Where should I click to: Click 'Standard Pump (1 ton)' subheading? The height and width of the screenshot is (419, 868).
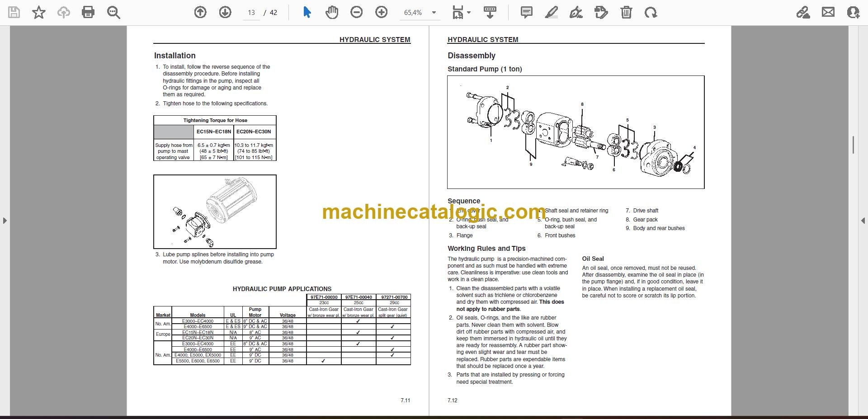point(485,69)
